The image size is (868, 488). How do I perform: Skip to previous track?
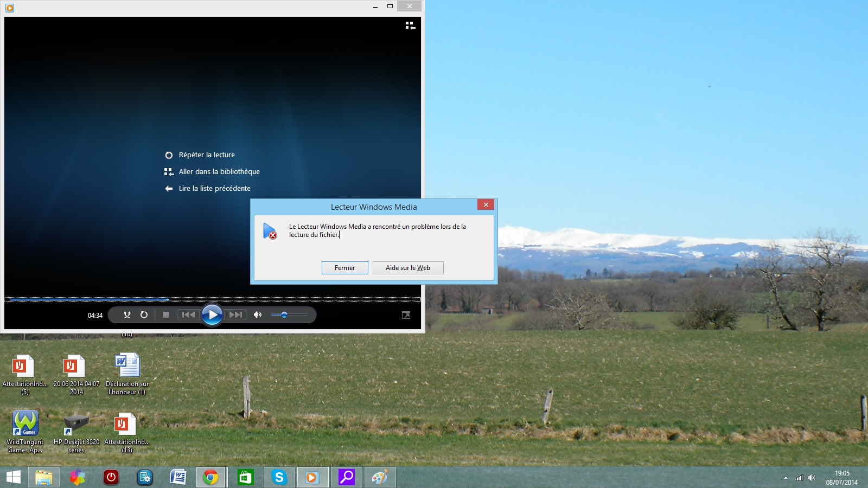(x=188, y=315)
